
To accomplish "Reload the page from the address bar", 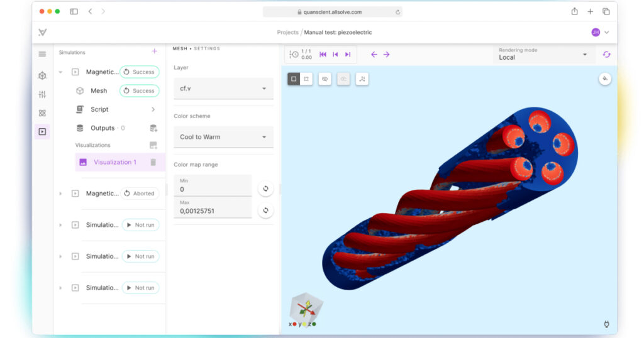I will [x=397, y=12].
